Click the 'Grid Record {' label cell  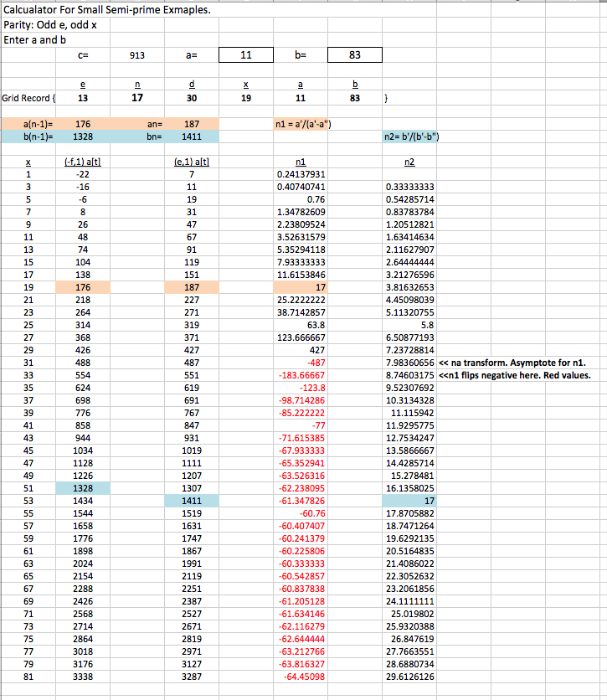28,98
